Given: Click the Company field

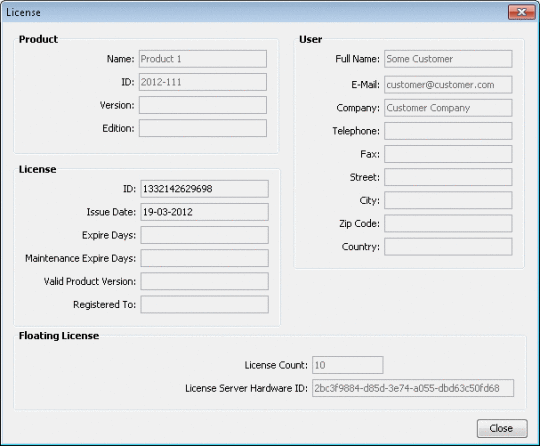Looking at the screenshot, I should point(448,108).
